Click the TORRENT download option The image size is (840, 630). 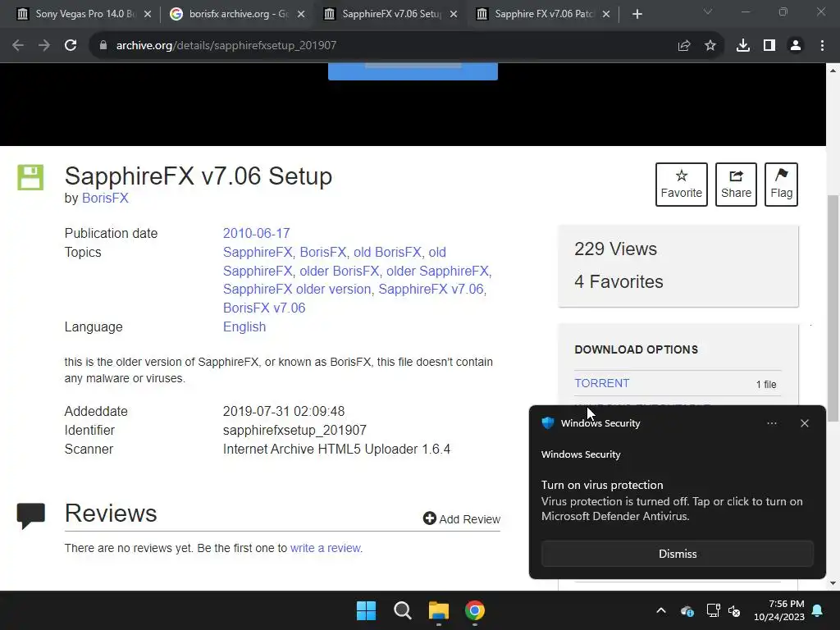[x=601, y=384]
